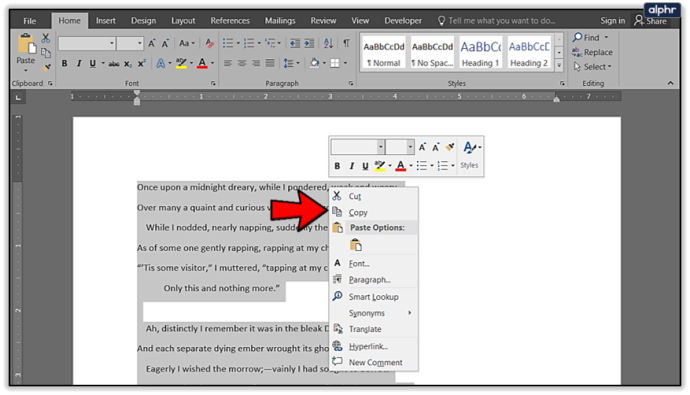Click the Clear All Formatting eraser icon
The height and width of the screenshot is (395, 690).
click(209, 43)
